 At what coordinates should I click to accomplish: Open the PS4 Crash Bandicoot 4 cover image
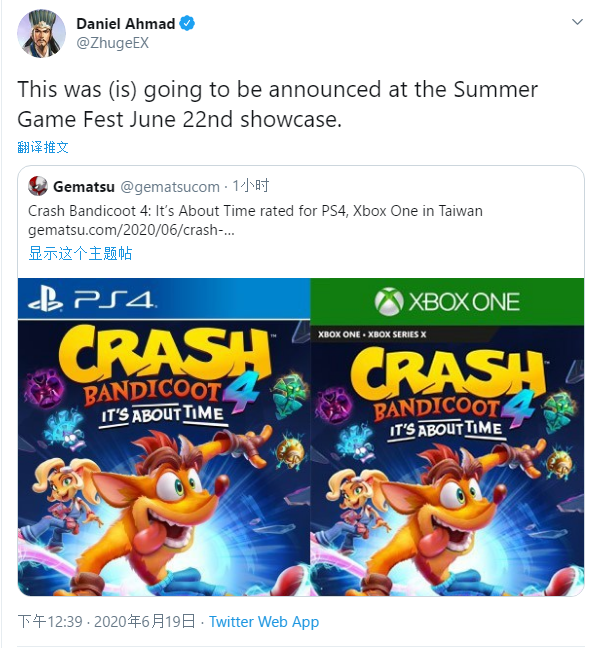click(164, 437)
